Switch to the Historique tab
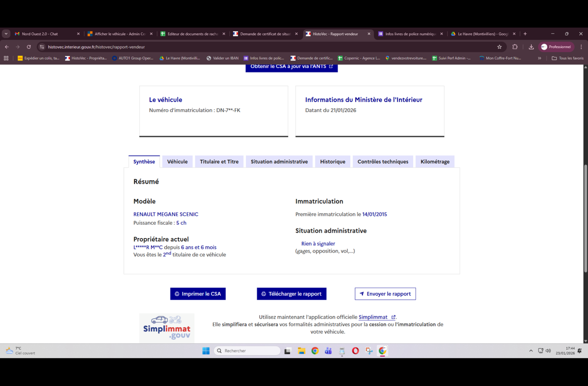The image size is (588, 386). tap(333, 162)
